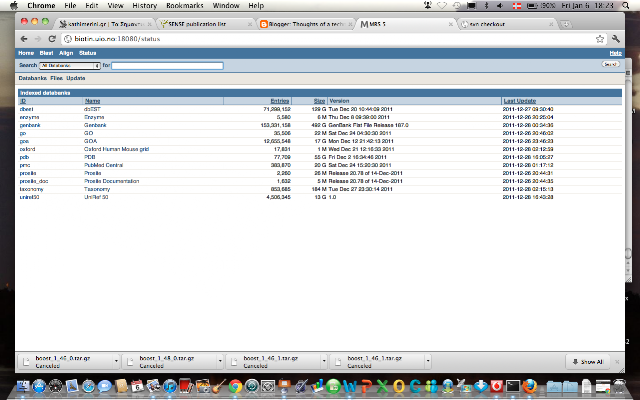Open Outlook yellow O icon in Dock
This screenshot has width=640, height=400.
[399, 386]
